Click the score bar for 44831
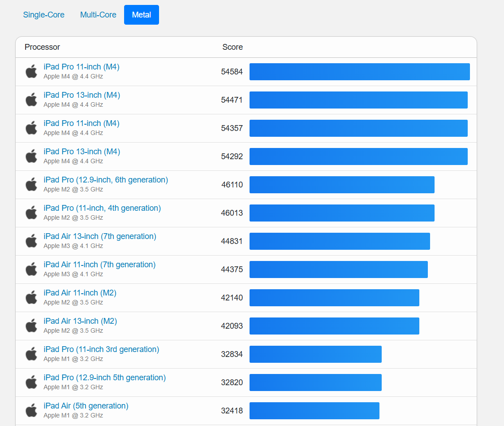This screenshot has width=504, height=426. point(340,241)
